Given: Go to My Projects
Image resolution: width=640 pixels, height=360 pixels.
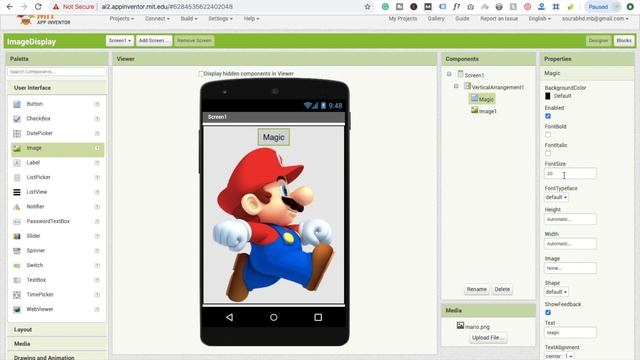Looking at the screenshot, I should [x=403, y=19].
